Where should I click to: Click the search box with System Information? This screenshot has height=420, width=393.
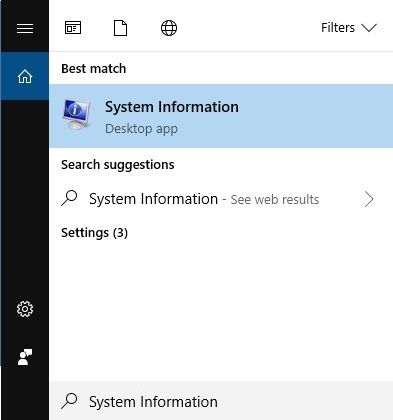221,401
